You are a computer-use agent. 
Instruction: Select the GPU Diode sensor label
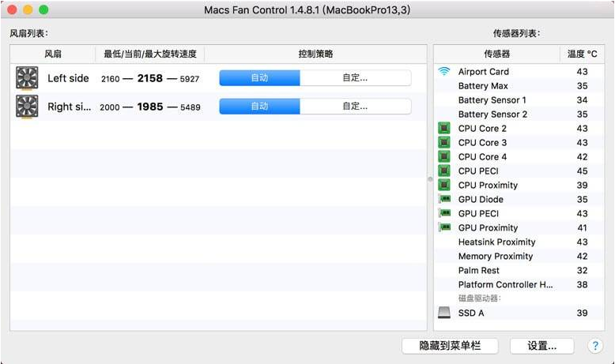pos(481,199)
